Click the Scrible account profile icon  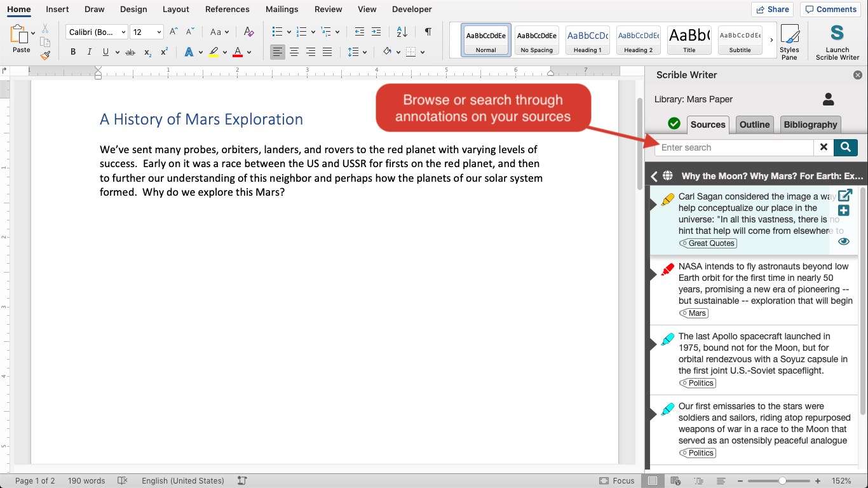click(828, 99)
